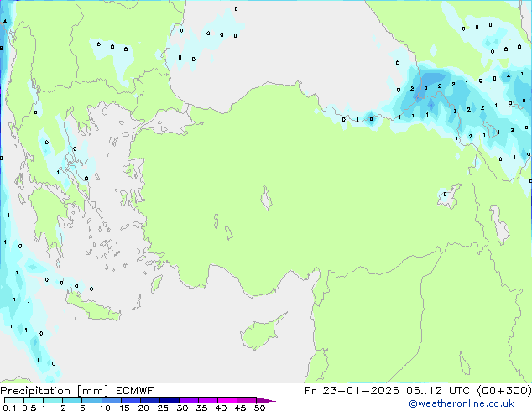Click the 1–2 mm legend swatch
The image size is (532, 411).
(53, 400)
